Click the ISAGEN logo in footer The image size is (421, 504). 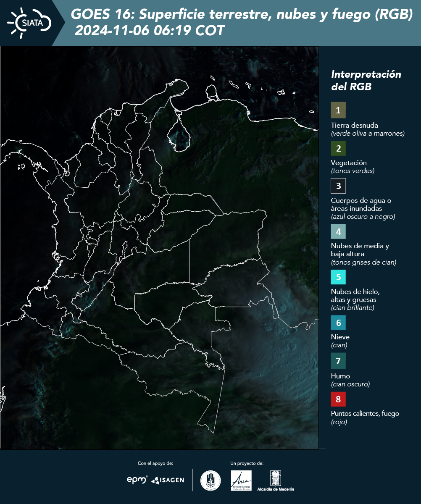[x=167, y=480]
